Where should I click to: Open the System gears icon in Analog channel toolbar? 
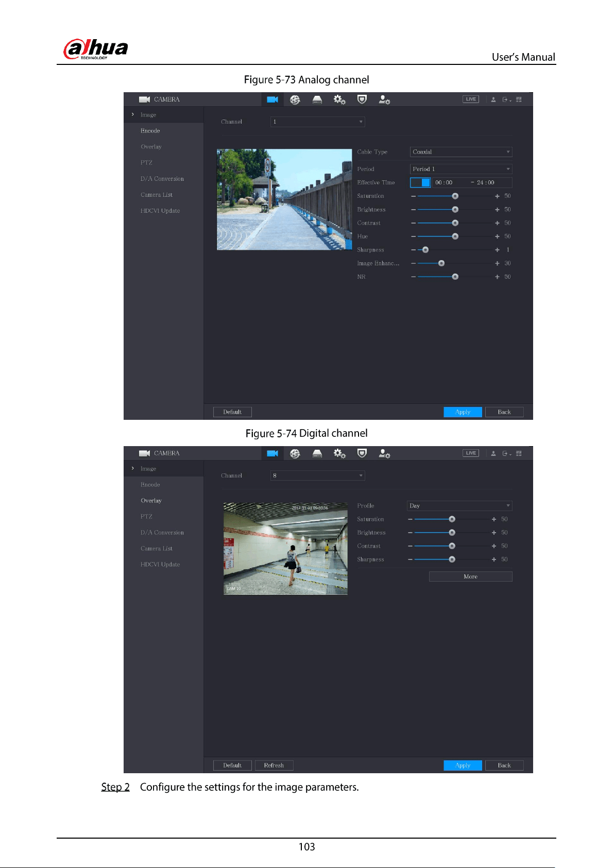(339, 99)
